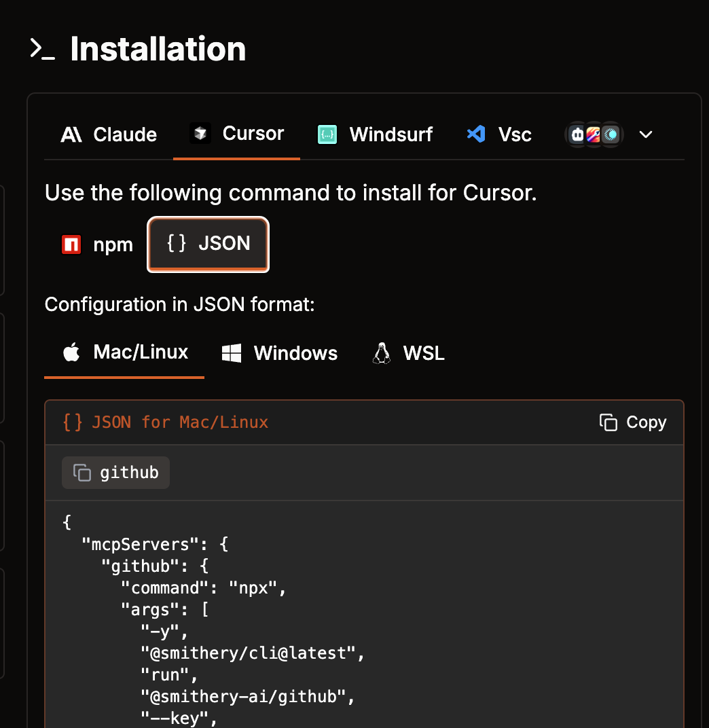Image resolution: width=709 pixels, height=728 pixels.
Task: Choose the JSON configuration option
Action: point(208,244)
